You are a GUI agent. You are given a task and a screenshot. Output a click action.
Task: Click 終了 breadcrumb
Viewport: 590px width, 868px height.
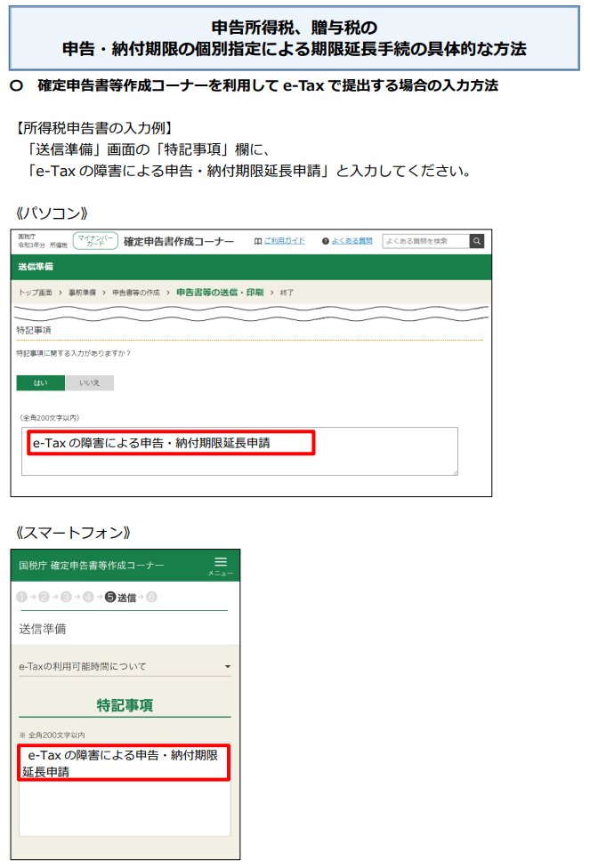[287, 293]
